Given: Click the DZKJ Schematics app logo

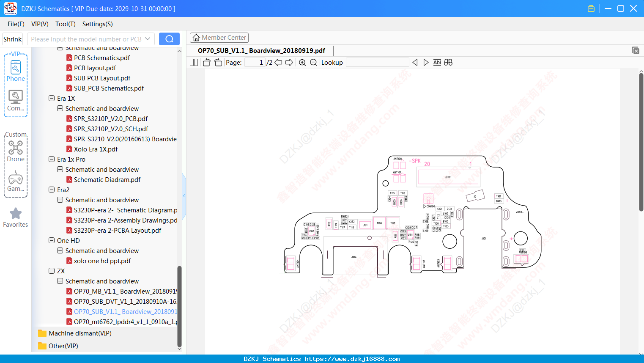Looking at the screenshot, I should (10, 8).
